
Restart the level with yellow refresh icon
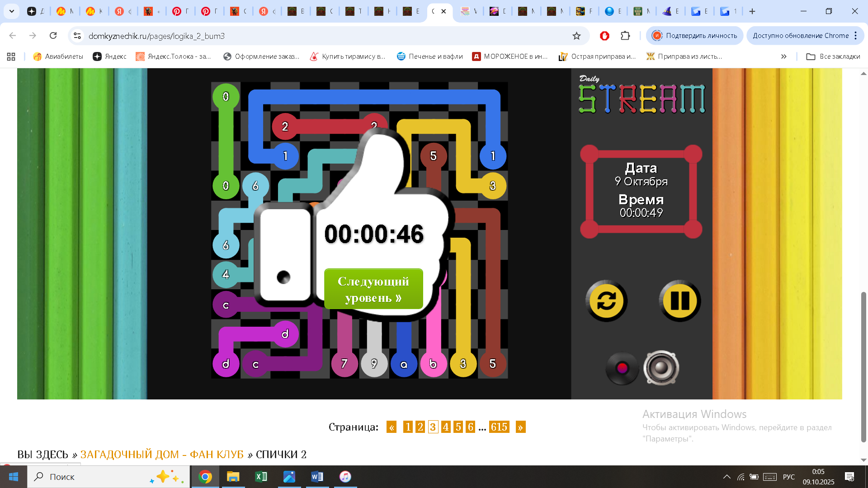(x=606, y=301)
